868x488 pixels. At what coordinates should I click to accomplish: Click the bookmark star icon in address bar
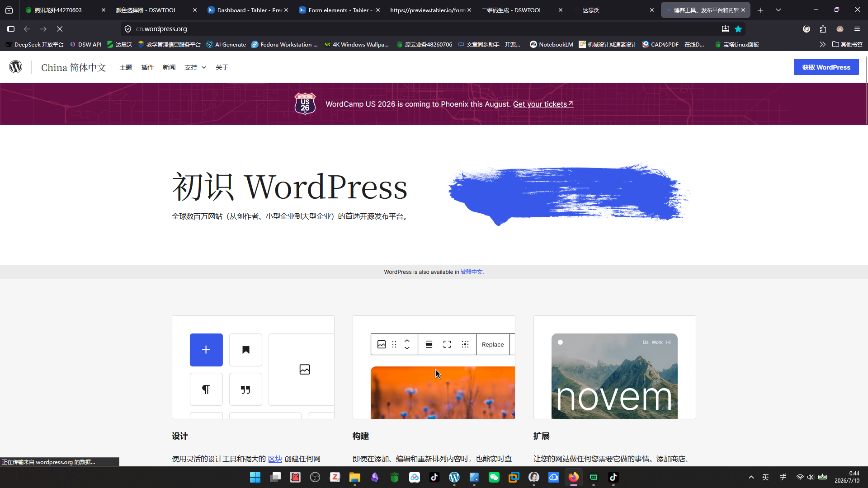click(x=738, y=29)
